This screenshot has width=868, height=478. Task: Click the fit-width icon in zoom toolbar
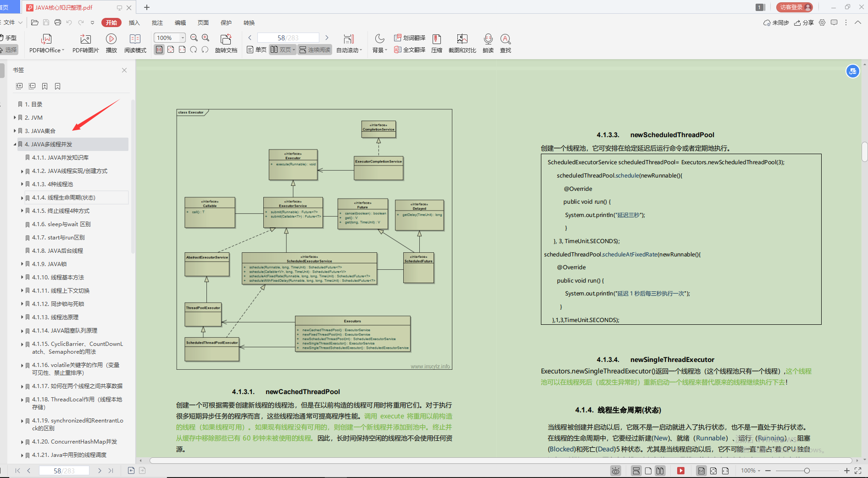[182, 50]
